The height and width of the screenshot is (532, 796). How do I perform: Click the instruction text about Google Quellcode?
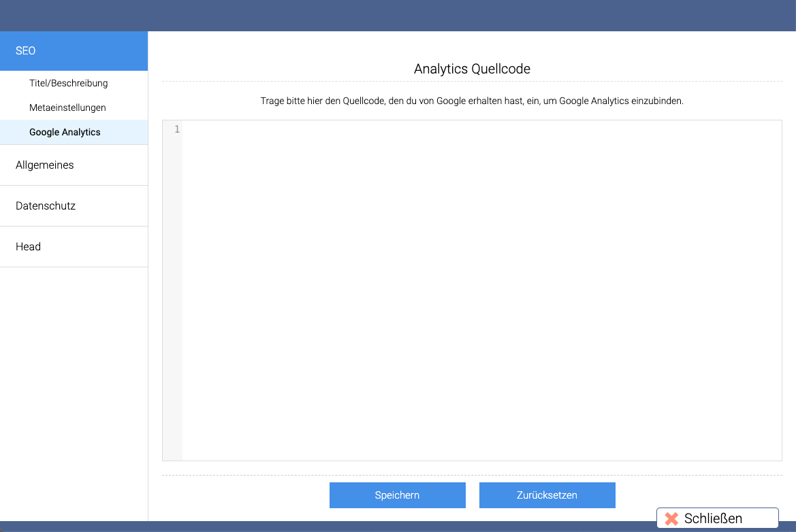pos(472,101)
